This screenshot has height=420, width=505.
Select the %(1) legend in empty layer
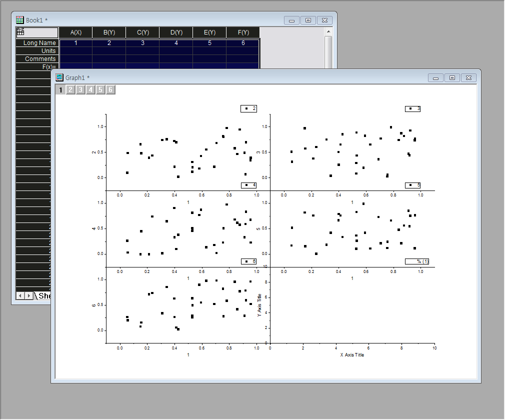point(417,261)
